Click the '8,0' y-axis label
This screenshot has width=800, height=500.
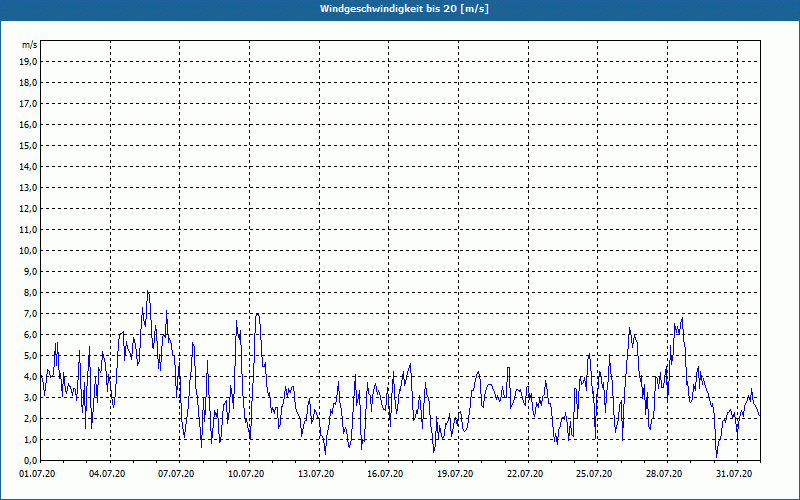click(30, 292)
